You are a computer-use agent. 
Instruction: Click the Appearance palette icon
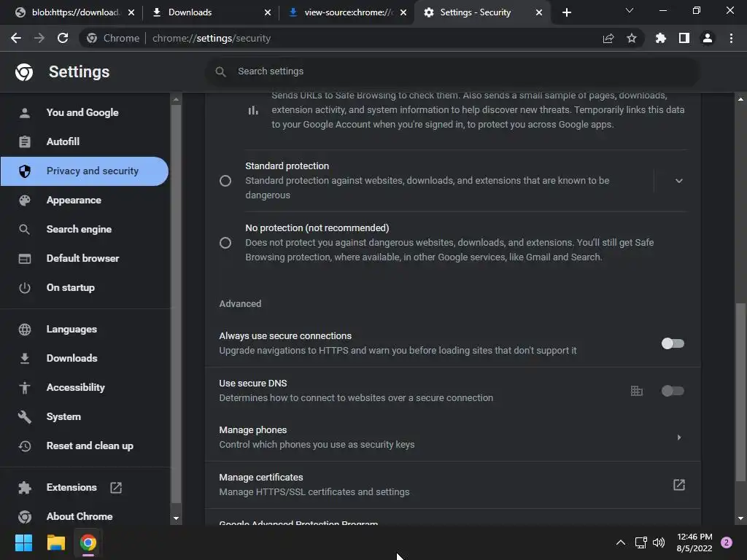25,201
